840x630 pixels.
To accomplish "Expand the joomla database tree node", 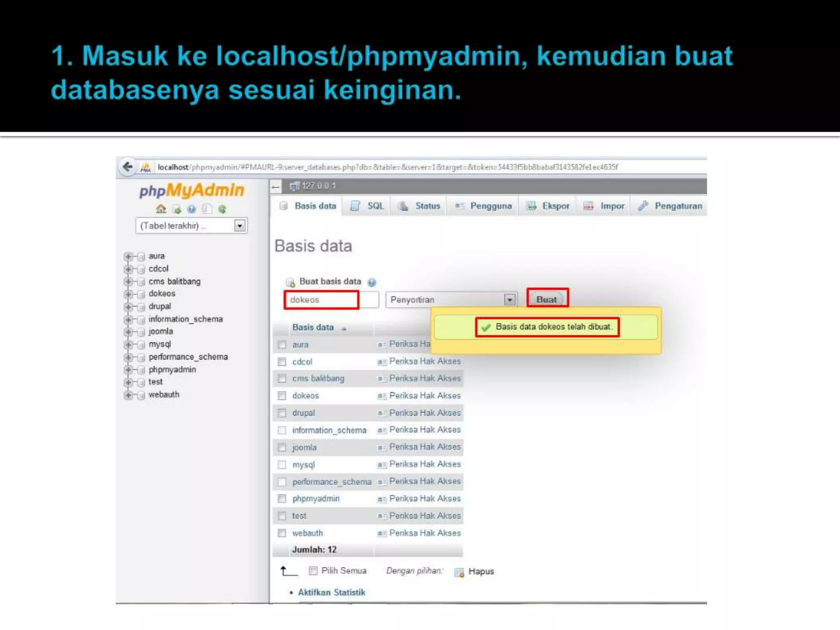I will point(128,332).
